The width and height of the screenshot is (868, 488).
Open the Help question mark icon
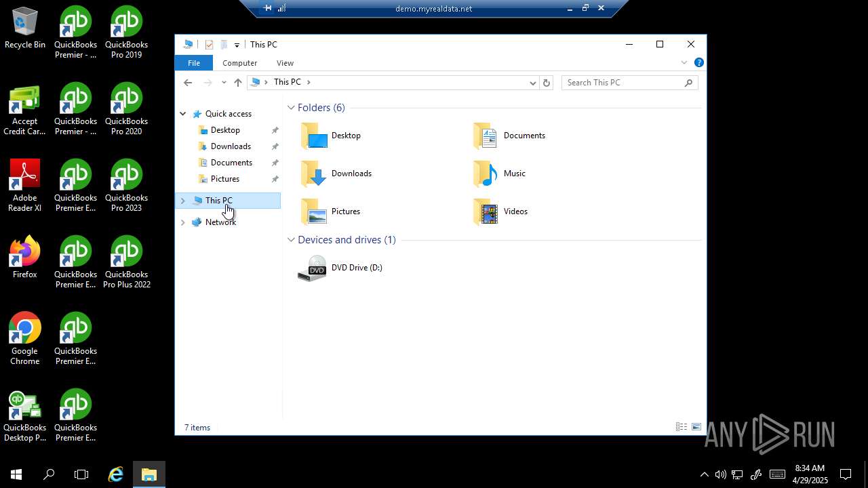click(699, 62)
